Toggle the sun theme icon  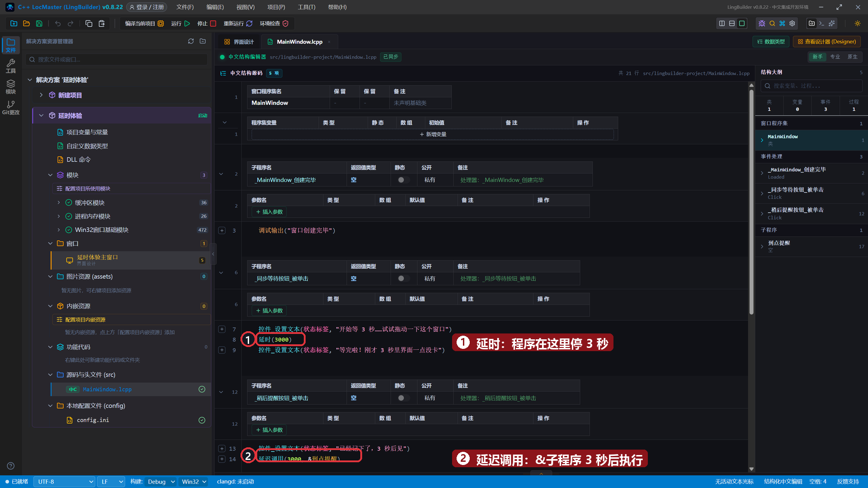click(x=858, y=23)
